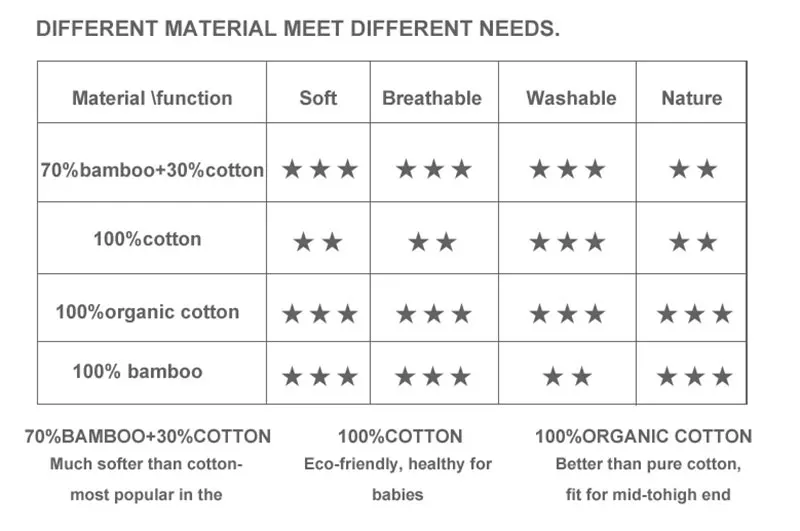800x531 pixels.
Task: Click the Nature column header
Action: point(691,98)
